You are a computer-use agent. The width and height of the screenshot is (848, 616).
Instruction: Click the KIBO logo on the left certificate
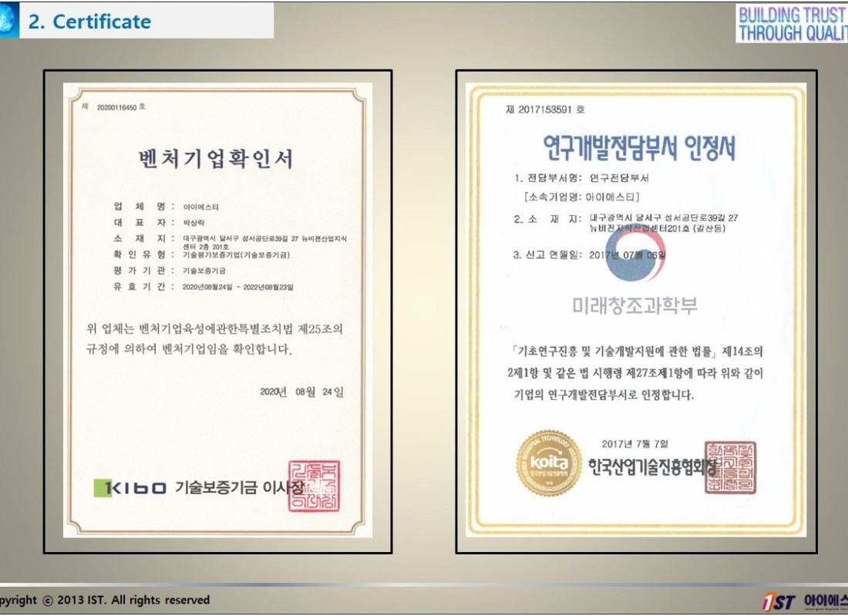pyautogui.click(x=130, y=488)
